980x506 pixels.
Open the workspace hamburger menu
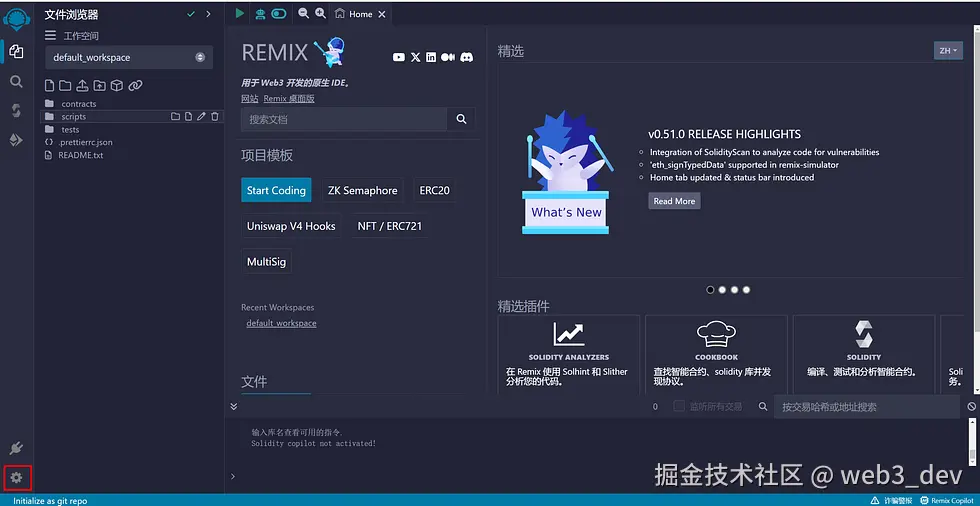click(x=50, y=36)
